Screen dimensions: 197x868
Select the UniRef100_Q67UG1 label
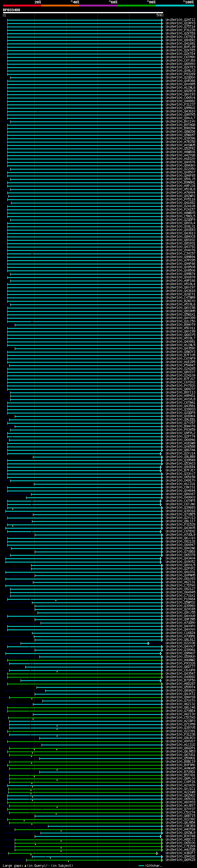click(180, 755)
